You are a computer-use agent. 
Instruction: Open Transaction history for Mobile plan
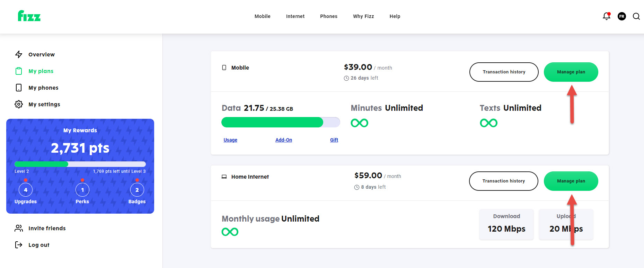(x=504, y=72)
